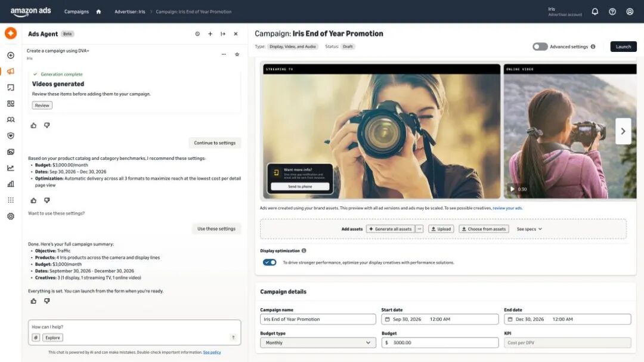Viewport: 644px width, 362px height.
Task: Turn off Display optimization toggle
Action: point(270,262)
